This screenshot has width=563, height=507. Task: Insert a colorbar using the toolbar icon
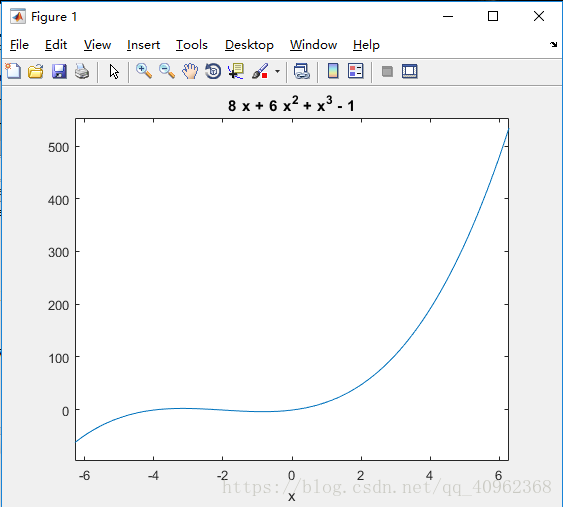(x=333, y=71)
